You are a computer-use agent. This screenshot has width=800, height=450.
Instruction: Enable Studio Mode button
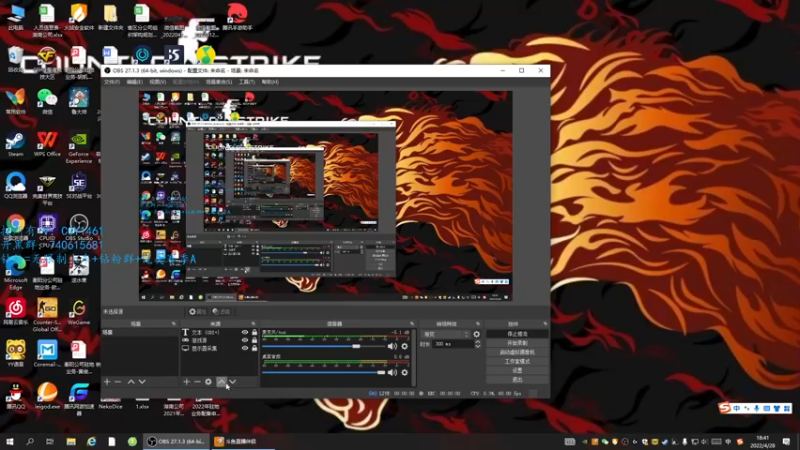click(x=517, y=361)
